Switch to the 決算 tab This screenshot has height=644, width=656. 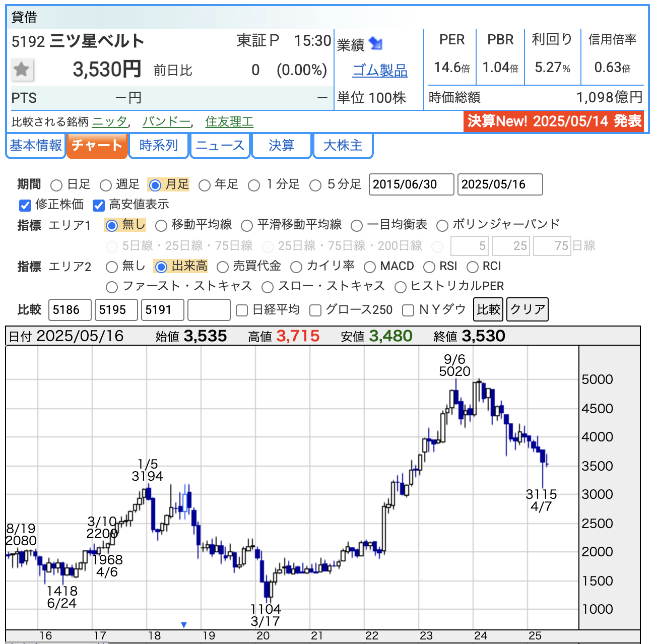[x=282, y=146]
